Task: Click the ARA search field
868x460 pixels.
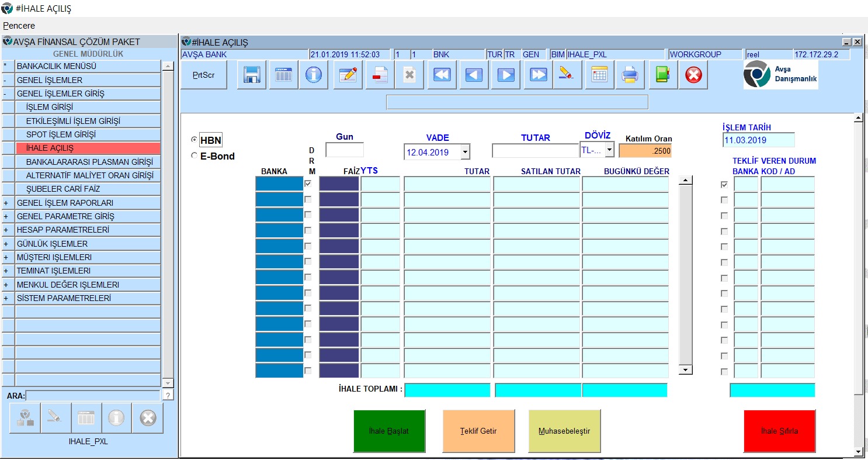Action: [93, 396]
